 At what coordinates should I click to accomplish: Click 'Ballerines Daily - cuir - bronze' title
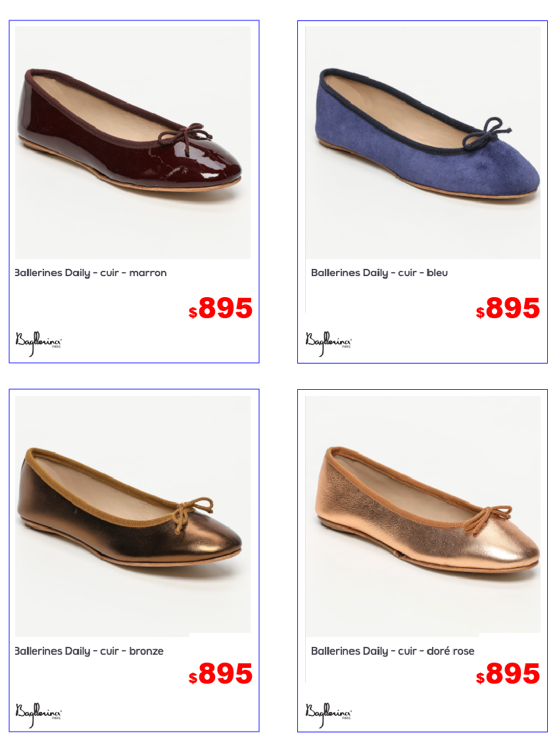click(x=89, y=651)
